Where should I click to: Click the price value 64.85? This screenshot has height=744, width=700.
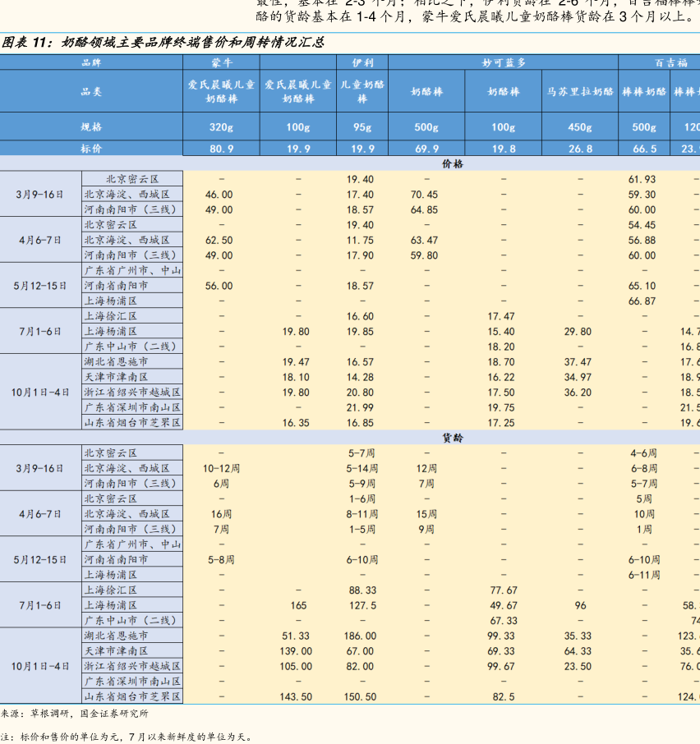click(x=424, y=209)
